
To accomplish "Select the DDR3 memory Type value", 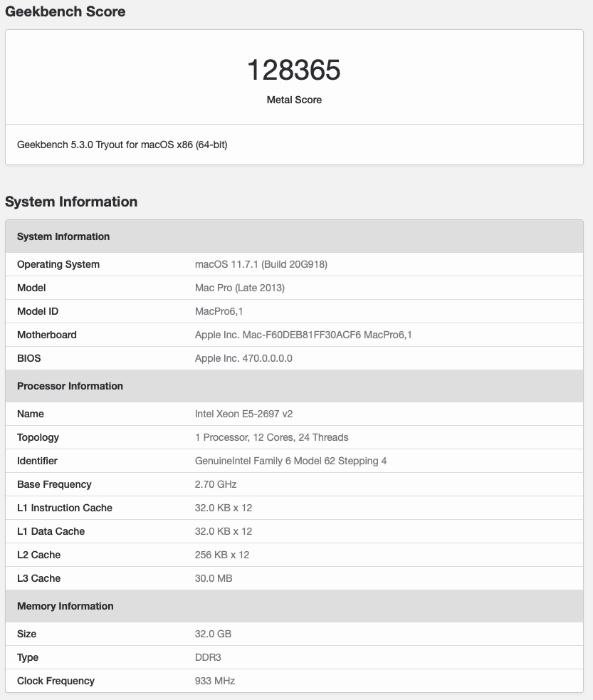I will click(x=208, y=657).
